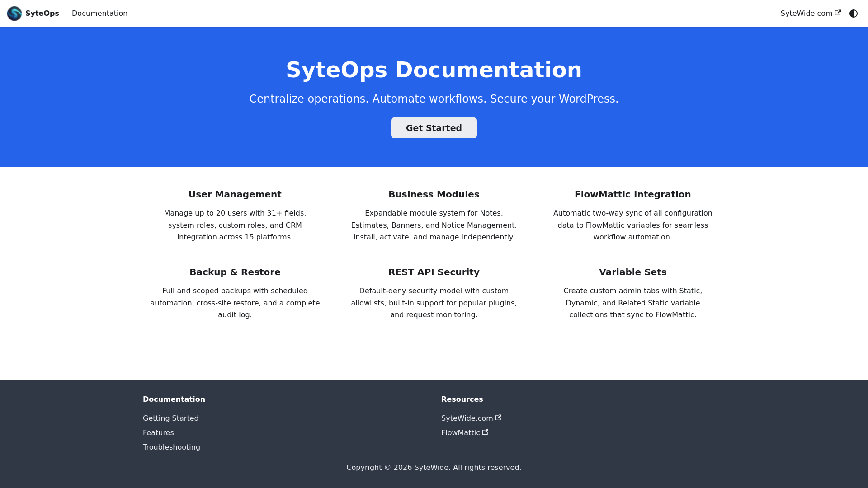Click the external-link icon in navbar SyteWide.com

click(x=838, y=13)
